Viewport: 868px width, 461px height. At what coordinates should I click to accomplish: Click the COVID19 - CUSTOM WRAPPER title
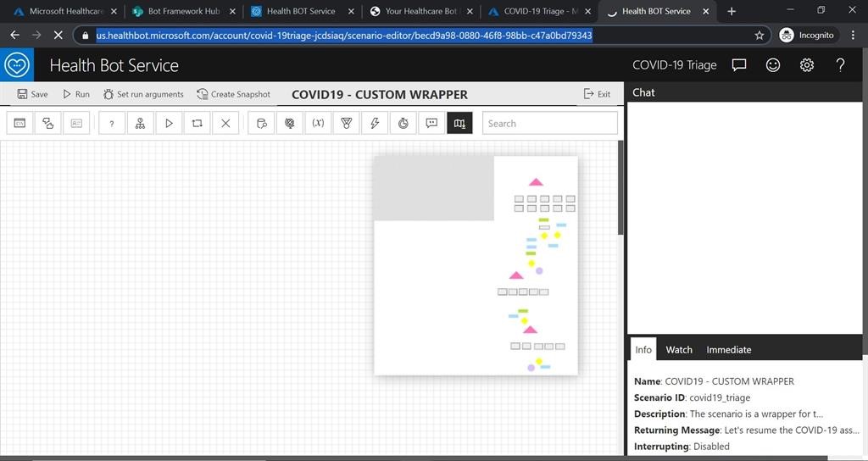pyautogui.click(x=380, y=95)
